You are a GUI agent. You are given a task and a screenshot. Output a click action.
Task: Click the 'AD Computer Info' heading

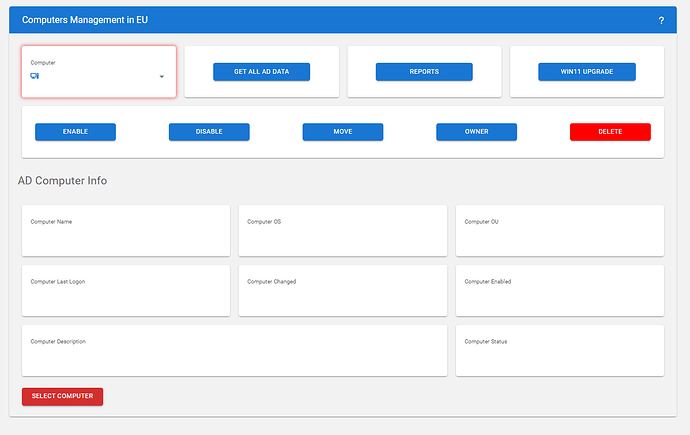pyautogui.click(x=62, y=181)
